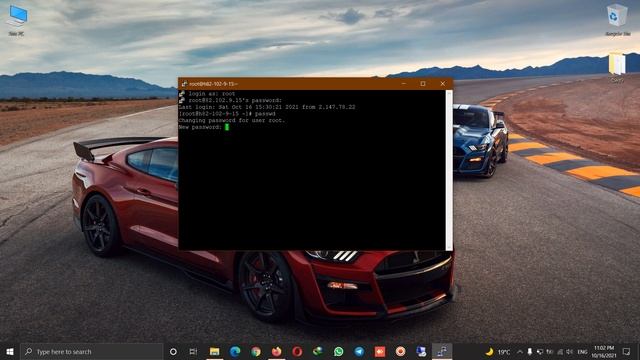
Task: Click the 'New password:' prompt line
Action: tap(200, 127)
